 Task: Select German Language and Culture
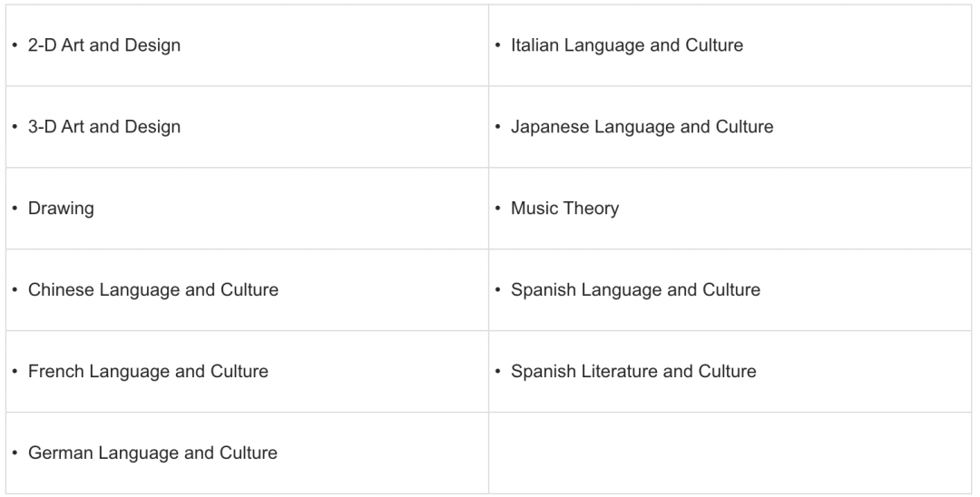click(x=152, y=453)
